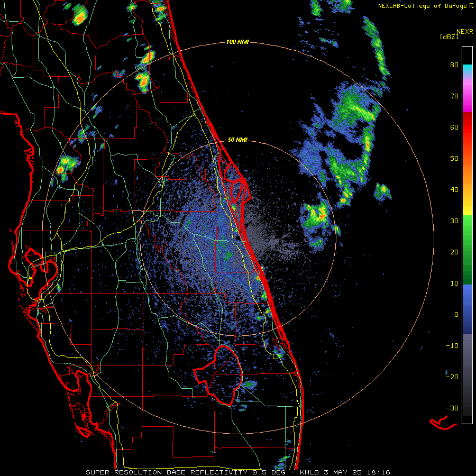Click the NEXR label above the color bar
Viewport: 476px width, 476px height.
465,31
